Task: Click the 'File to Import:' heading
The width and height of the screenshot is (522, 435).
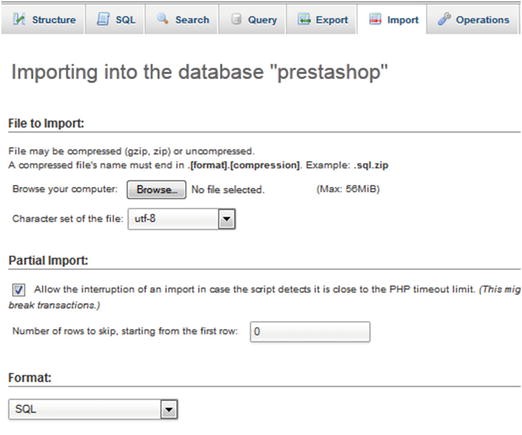Action: click(46, 123)
